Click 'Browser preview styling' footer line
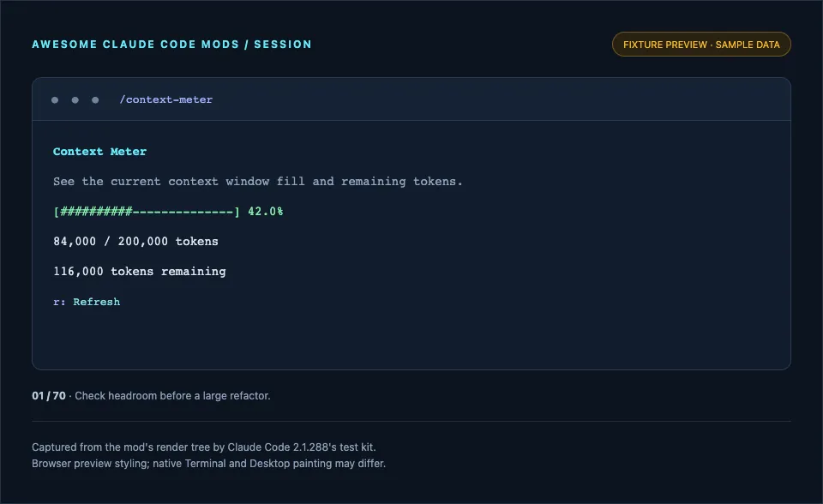823x504 pixels. 208,464
